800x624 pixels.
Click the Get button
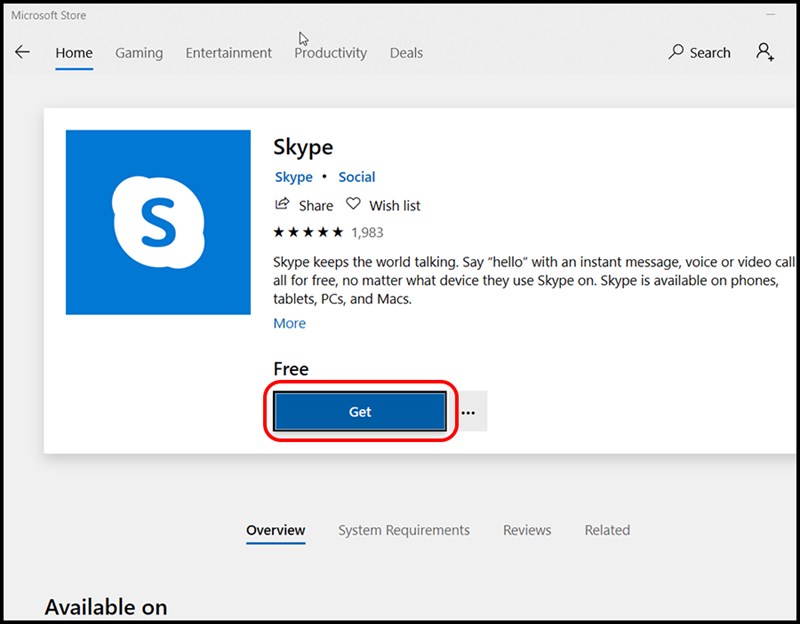(x=360, y=412)
